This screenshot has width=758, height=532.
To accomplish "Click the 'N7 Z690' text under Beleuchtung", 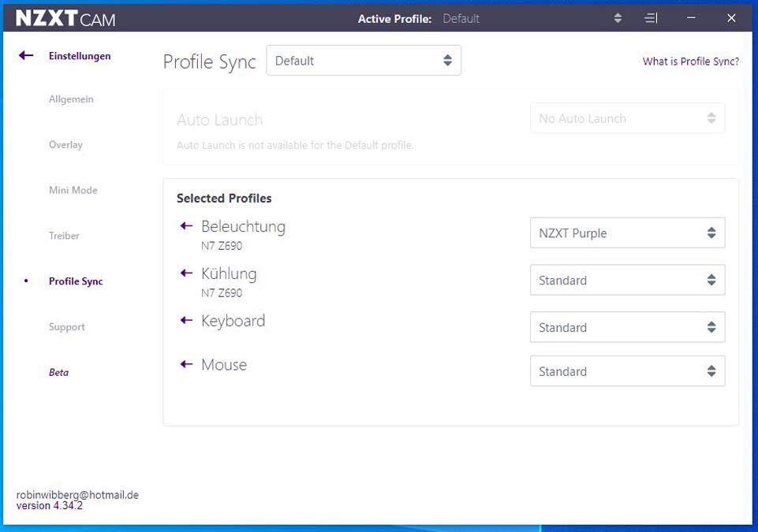I will pos(222,246).
